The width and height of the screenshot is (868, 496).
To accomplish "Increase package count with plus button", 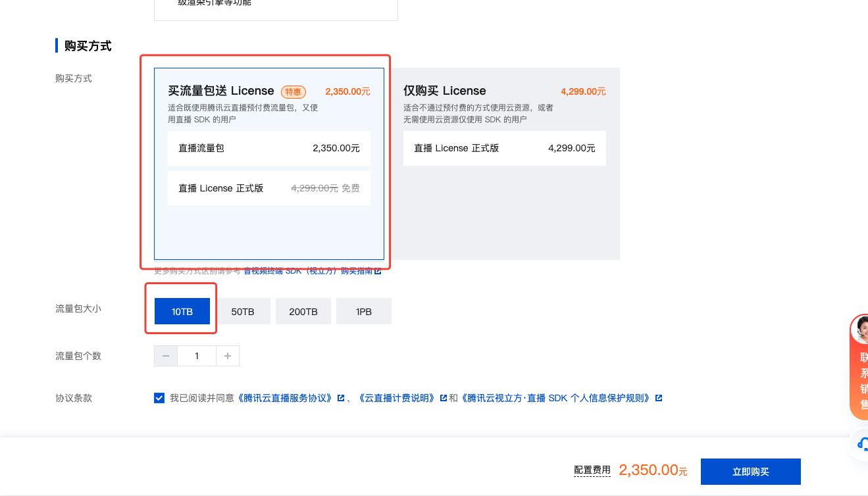I will coord(228,356).
